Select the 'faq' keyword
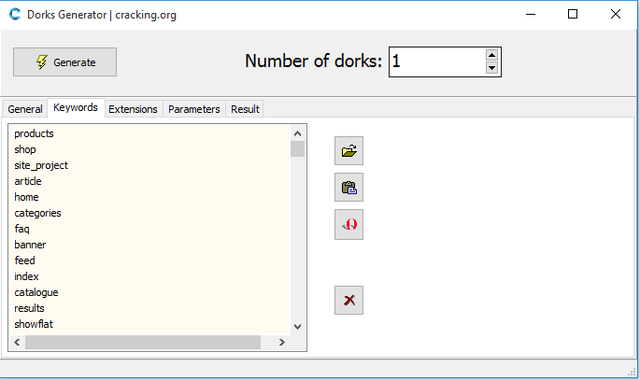The height and width of the screenshot is (379, 640). point(22,229)
